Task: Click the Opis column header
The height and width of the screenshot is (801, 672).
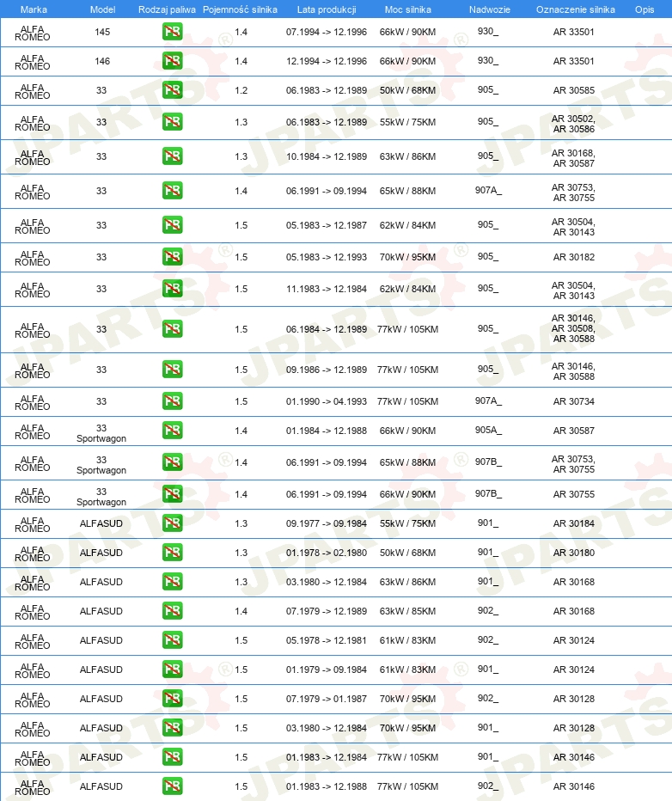Action: [645, 9]
